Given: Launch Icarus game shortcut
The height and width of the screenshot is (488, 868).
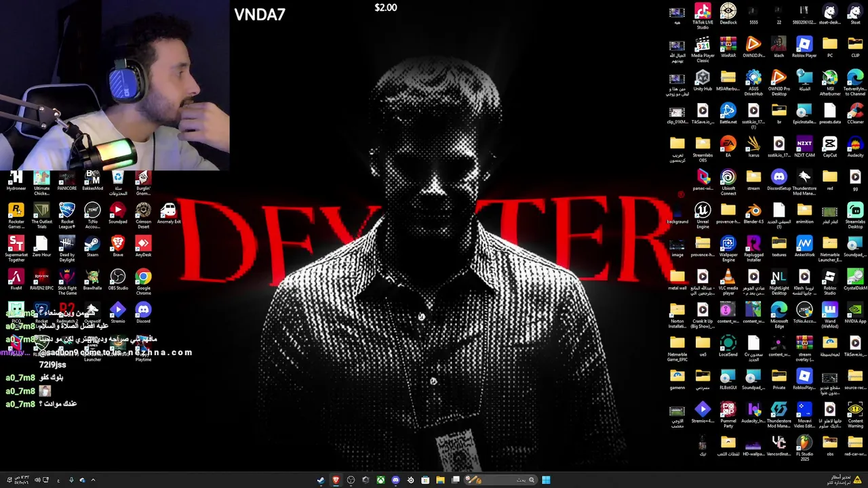Looking at the screenshot, I should tap(753, 147).
